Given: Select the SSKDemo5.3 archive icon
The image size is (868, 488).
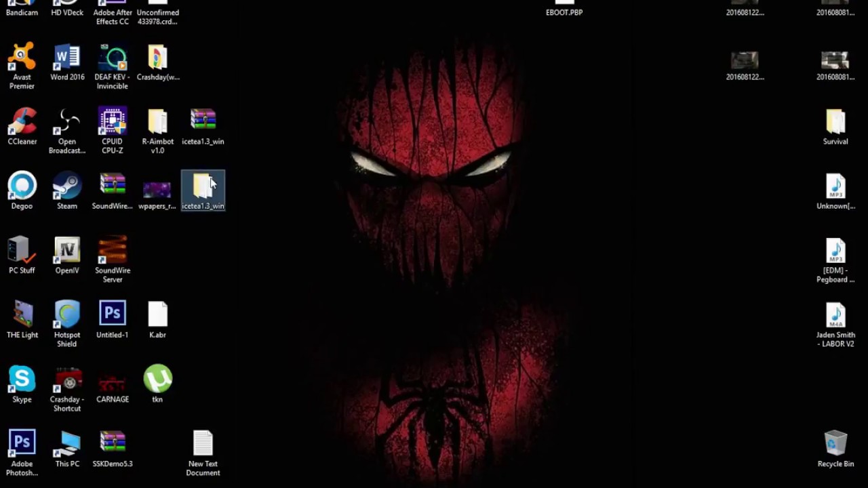Looking at the screenshot, I should coord(113,449).
